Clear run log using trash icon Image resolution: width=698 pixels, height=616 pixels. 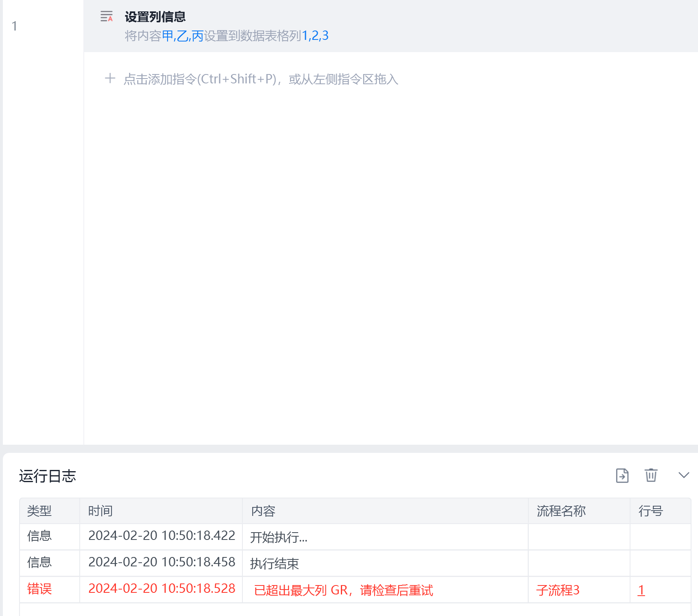point(651,475)
